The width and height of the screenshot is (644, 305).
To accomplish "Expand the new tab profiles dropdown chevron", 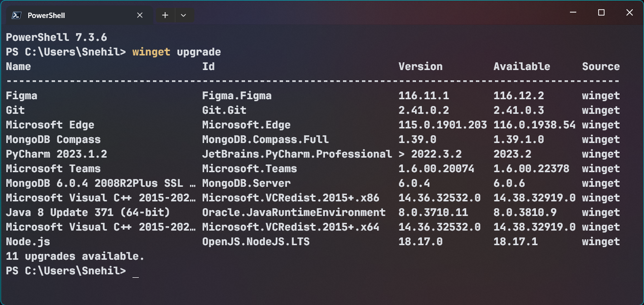I will click(x=184, y=15).
